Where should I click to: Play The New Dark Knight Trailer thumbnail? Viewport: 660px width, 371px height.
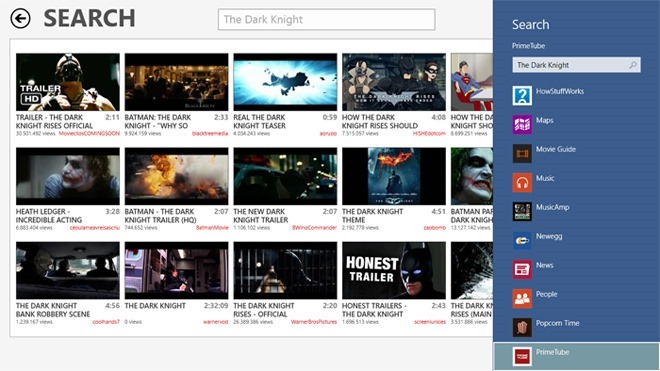(285, 176)
